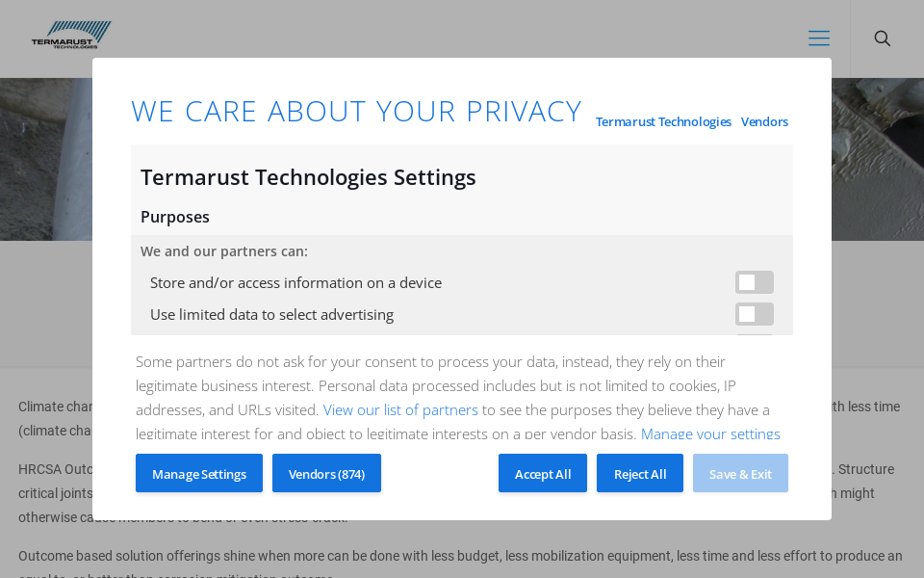
Task: Switch to the Termarust Technologies tab
Action: (x=663, y=121)
